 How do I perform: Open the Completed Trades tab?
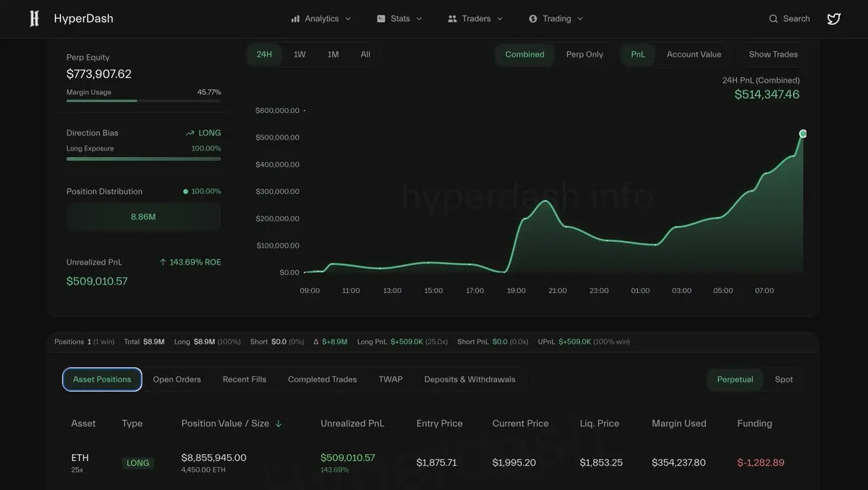pos(322,379)
